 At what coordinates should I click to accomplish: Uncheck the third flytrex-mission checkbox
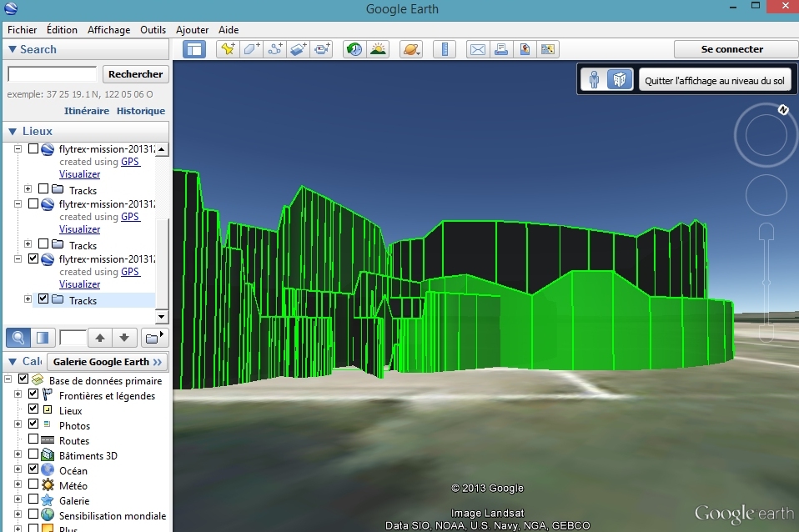[x=33, y=258]
